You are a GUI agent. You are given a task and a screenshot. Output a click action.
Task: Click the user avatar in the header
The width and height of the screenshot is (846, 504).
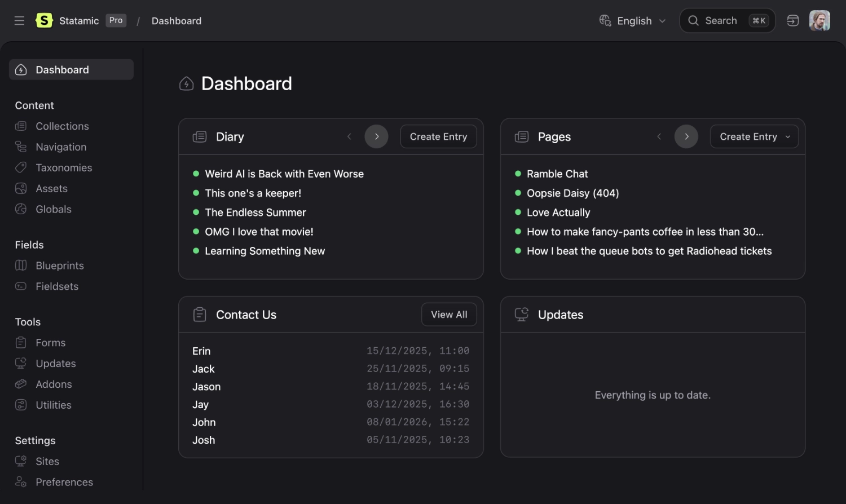820,20
